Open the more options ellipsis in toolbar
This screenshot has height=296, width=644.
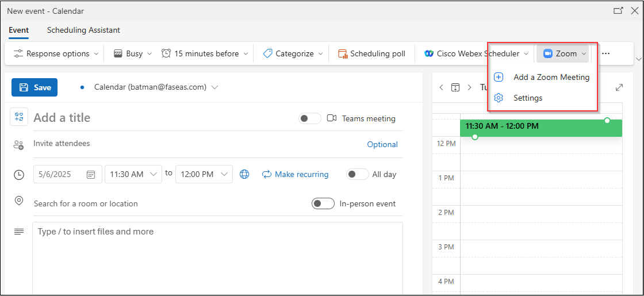coord(605,54)
